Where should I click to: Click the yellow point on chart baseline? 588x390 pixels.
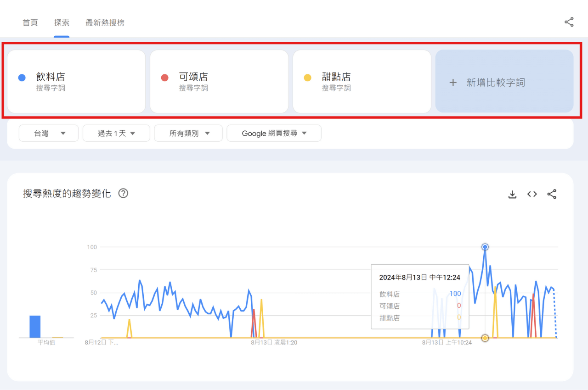(485, 338)
